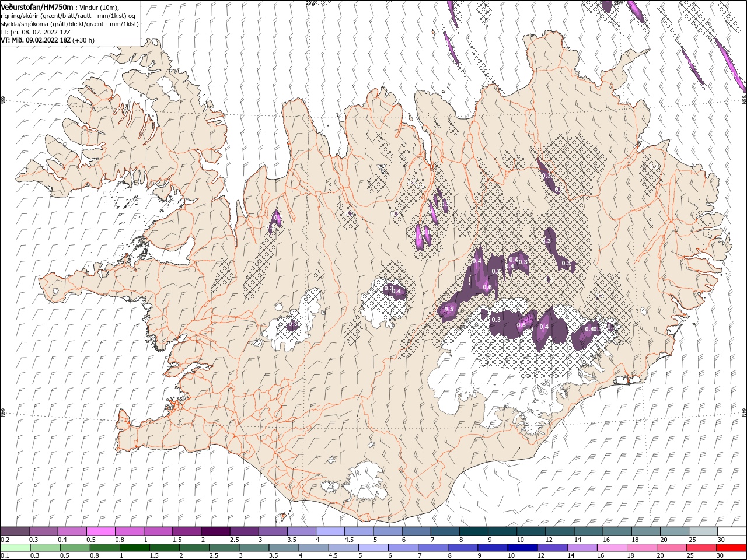Click the Veðurstofan/HM750m map title
The width and height of the screenshot is (747, 560).
pos(37,6)
